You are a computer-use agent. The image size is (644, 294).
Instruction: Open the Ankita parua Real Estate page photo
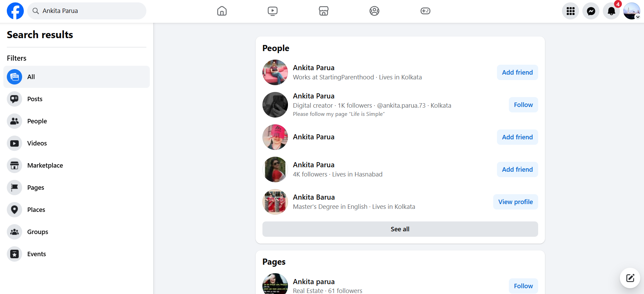pos(275,284)
